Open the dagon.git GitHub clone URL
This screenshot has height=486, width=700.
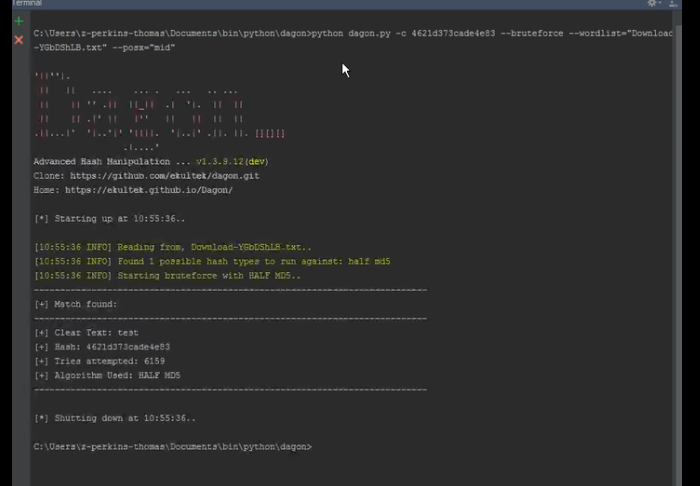click(164, 176)
